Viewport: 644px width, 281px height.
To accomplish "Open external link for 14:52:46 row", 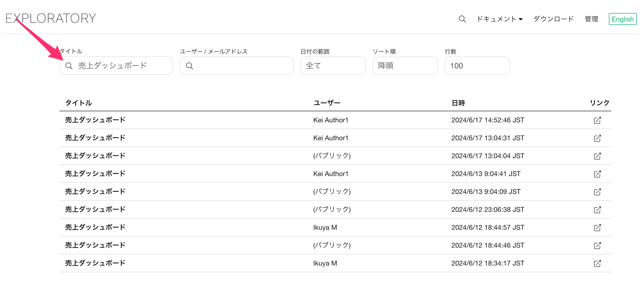I will 597,120.
